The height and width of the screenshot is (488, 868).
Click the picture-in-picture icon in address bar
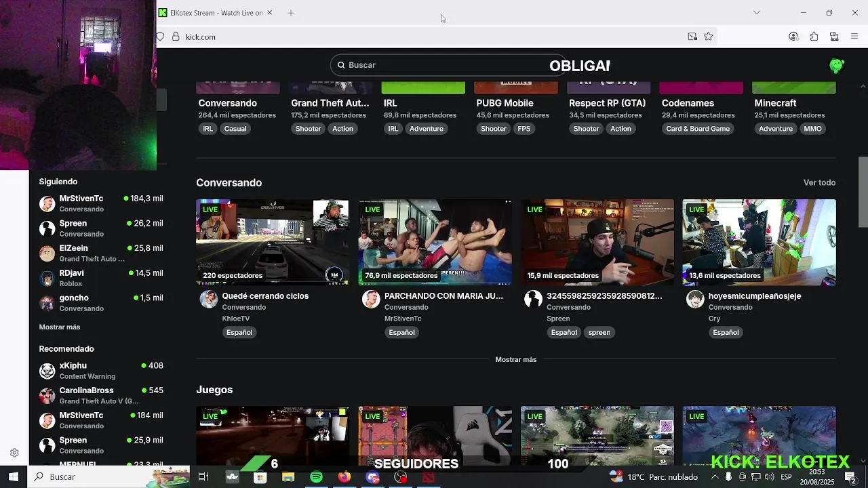(692, 37)
